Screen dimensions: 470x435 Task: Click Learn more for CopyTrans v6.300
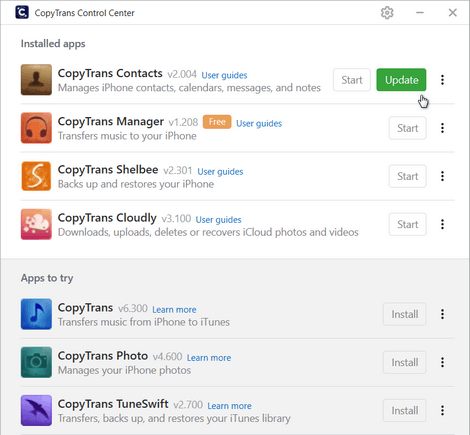point(174,310)
